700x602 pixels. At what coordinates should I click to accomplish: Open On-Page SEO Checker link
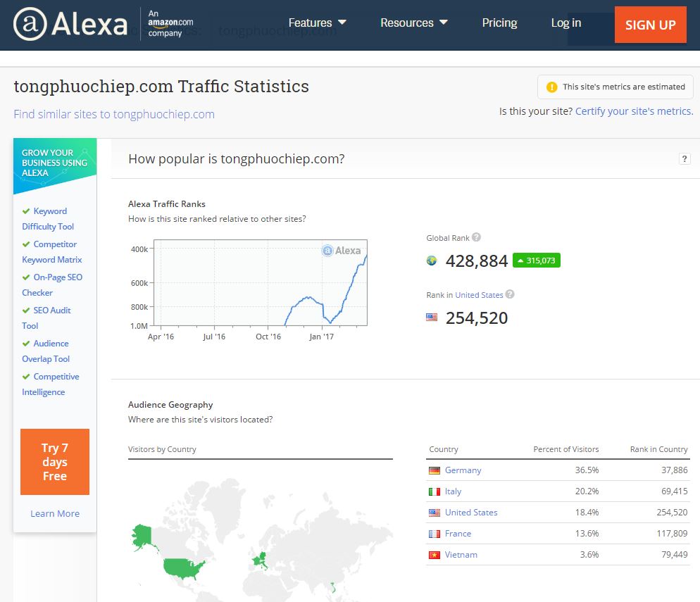tap(52, 284)
